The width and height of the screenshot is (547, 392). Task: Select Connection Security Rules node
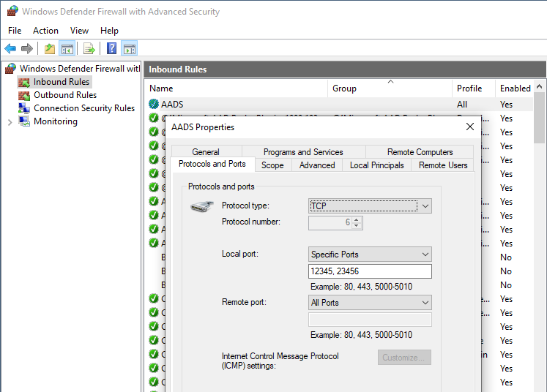click(83, 108)
